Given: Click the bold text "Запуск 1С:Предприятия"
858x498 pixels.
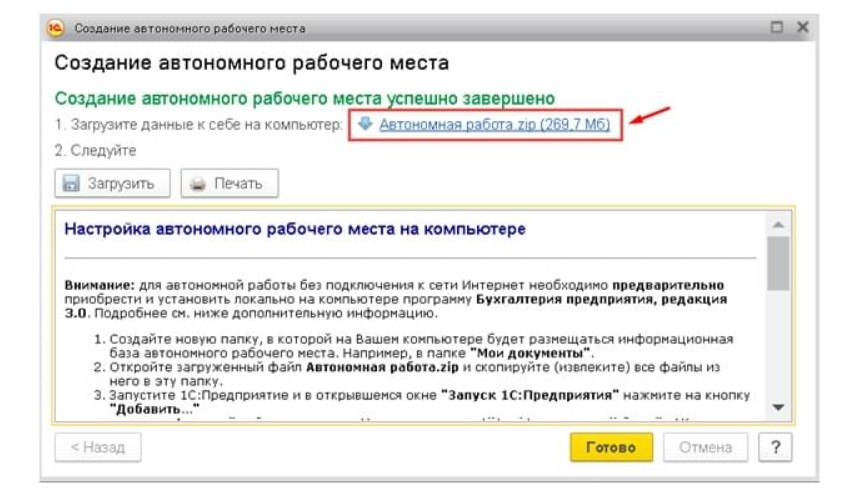Looking at the screenshot, I should (x=530, y=395).
